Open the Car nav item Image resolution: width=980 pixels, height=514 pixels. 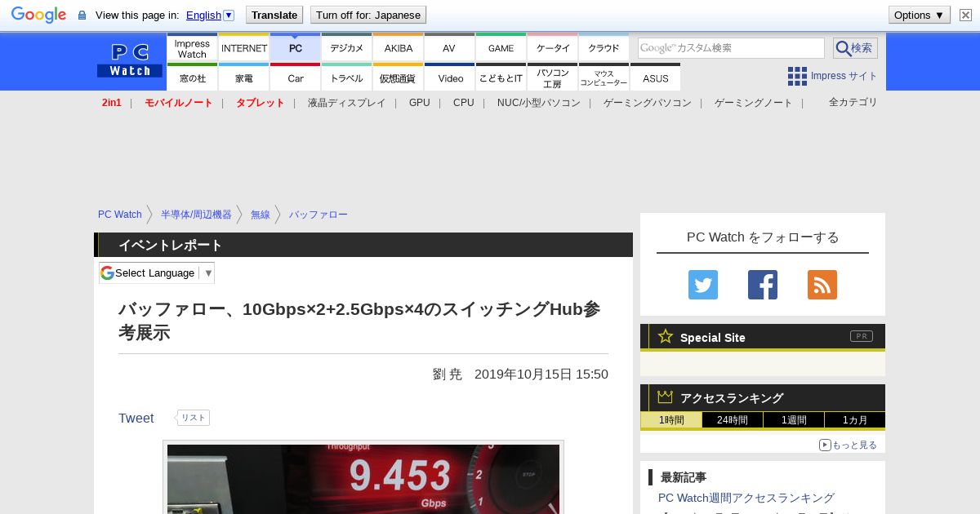[x=296, y=78]
